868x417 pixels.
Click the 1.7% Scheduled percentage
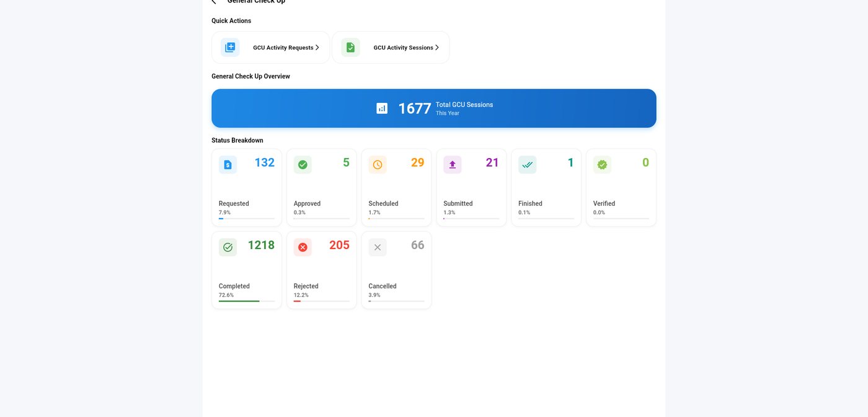(x=374, y=213)
